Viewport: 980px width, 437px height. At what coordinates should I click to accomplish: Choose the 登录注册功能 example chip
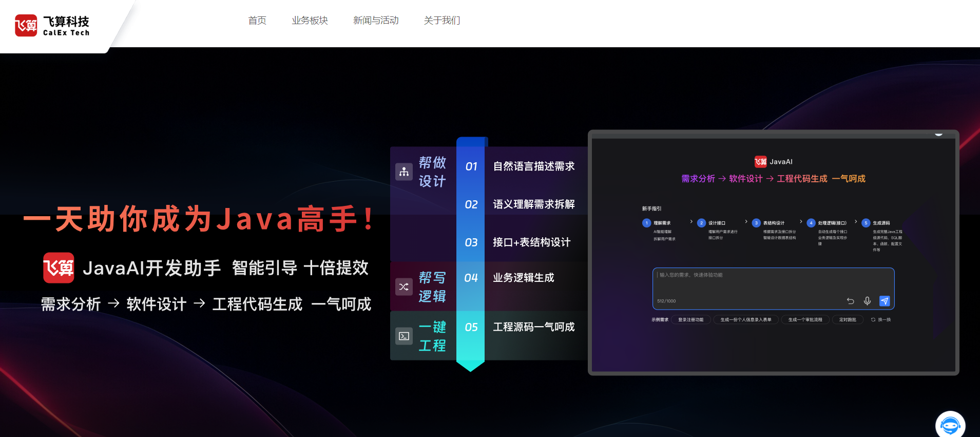point(691,319)
